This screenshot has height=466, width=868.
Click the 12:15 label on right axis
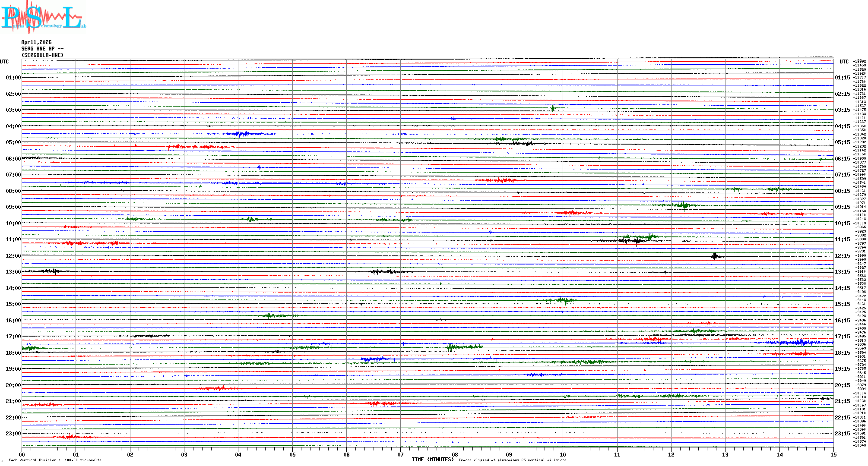tap(842, 256)
